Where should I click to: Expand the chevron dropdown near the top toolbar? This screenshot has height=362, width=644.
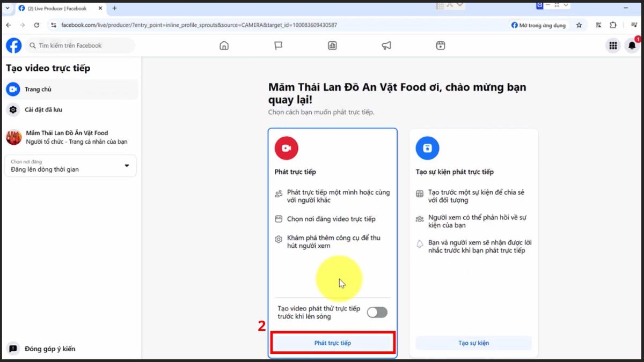(x=460, y=4)
